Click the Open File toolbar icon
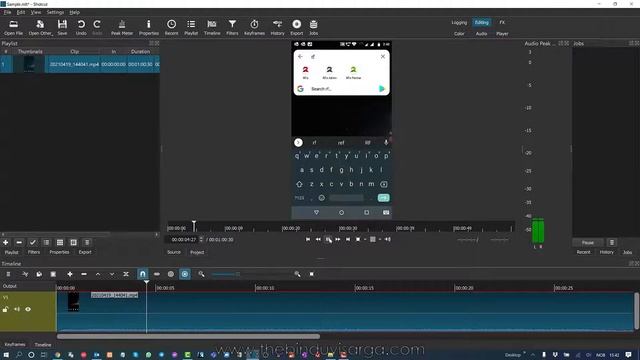 coord(13,24)
